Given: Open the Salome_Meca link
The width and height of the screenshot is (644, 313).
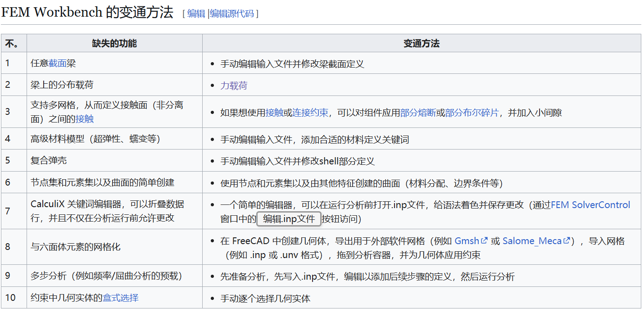Looking at the screenshot, I should tap(532, 241).
